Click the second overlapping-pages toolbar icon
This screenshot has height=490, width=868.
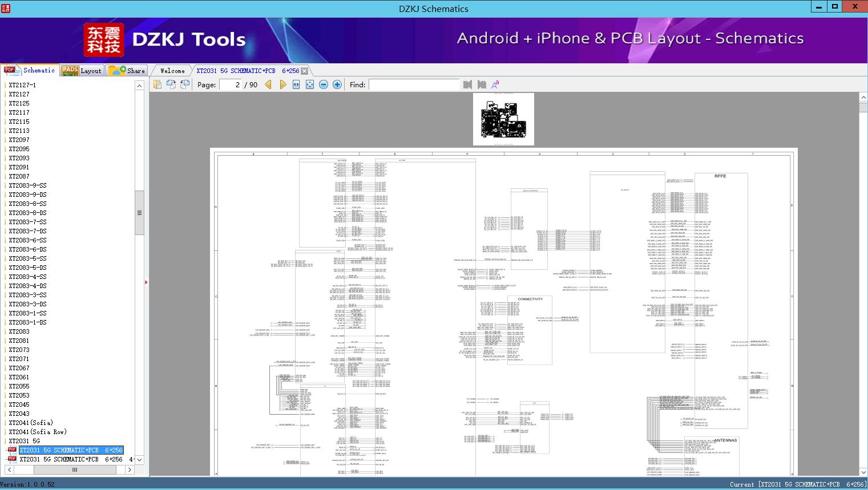171,84
